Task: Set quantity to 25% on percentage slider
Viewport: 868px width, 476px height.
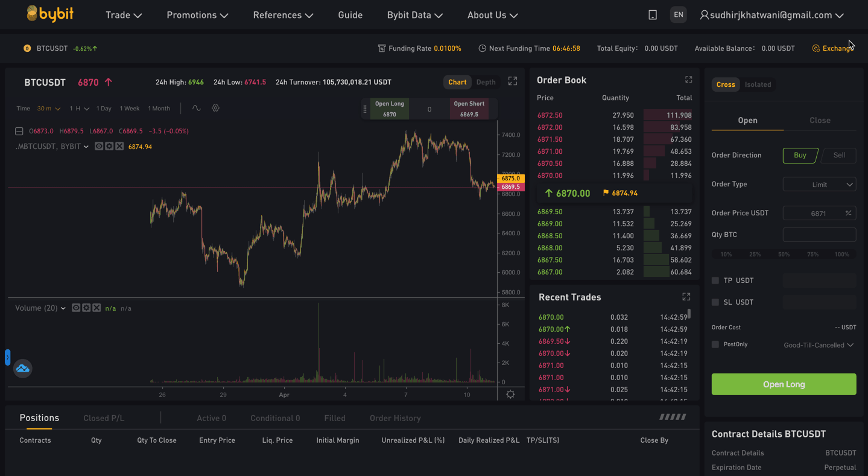Action: [x=755, y=255]
